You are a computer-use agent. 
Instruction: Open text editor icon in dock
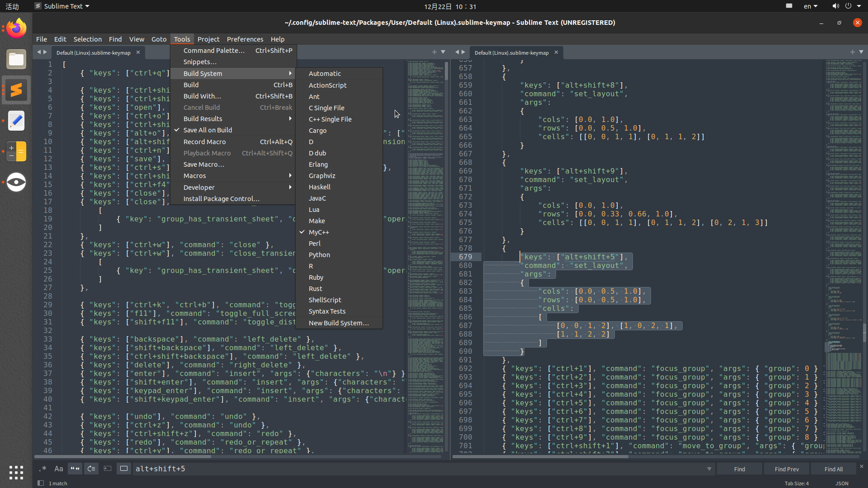(16, 121)
